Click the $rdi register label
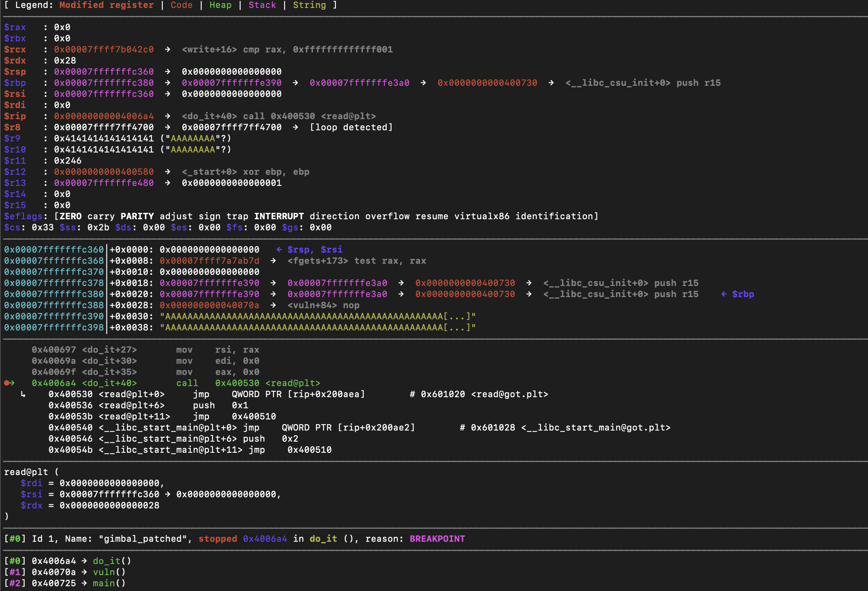The height and width of the screenshot is (591, 868). pyautogui.click(x=15, y=105)
